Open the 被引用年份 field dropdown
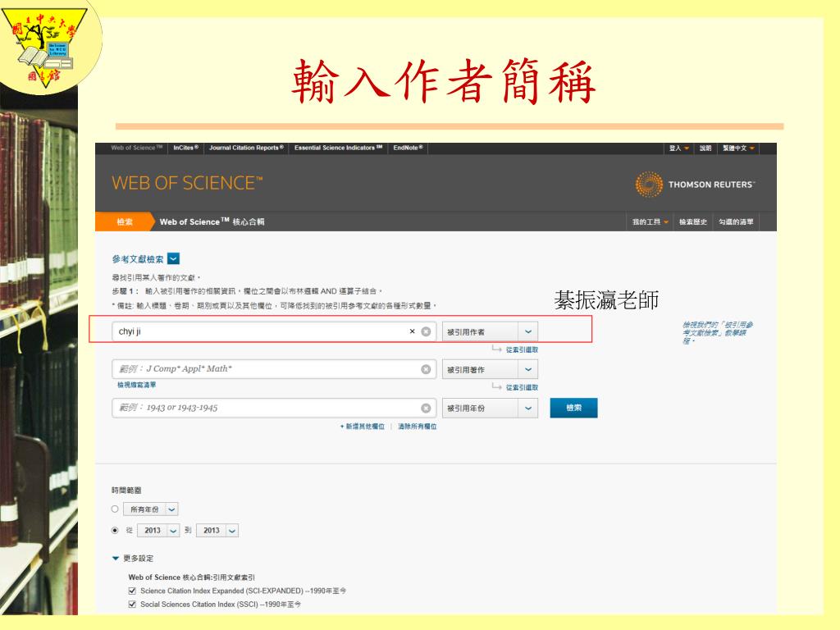The image size is (840, 630). tap(490, 409)
